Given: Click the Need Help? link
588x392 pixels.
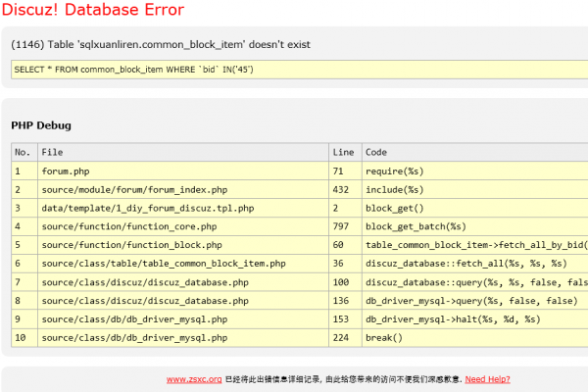Looking at the screenshot, I should click(487, 379).
